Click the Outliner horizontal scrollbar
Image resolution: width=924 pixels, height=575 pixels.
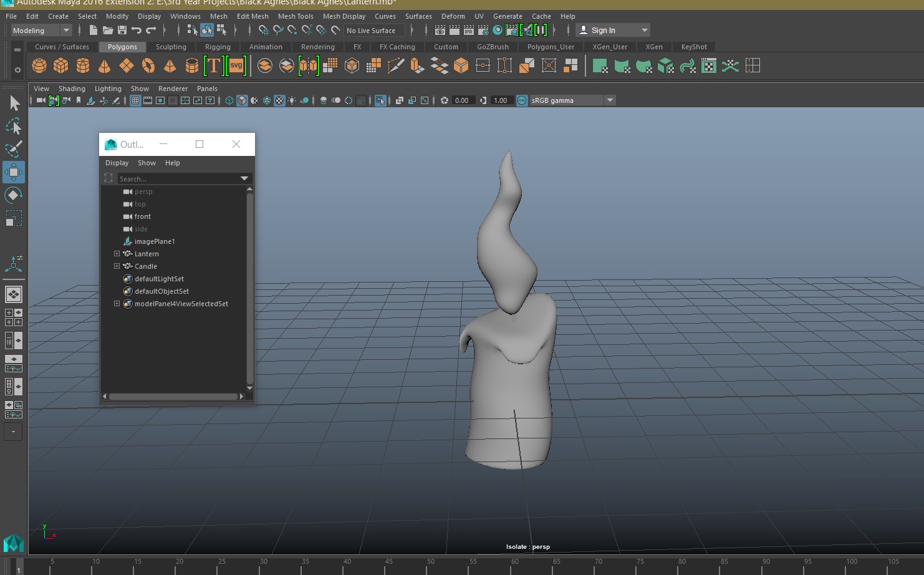(173, 396)
